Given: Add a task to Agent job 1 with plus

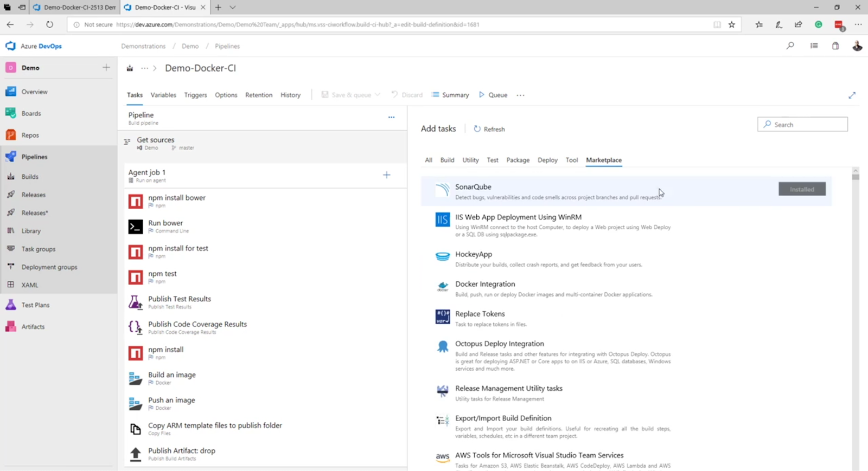Looking at the screenshot, I should pos(386,175).
